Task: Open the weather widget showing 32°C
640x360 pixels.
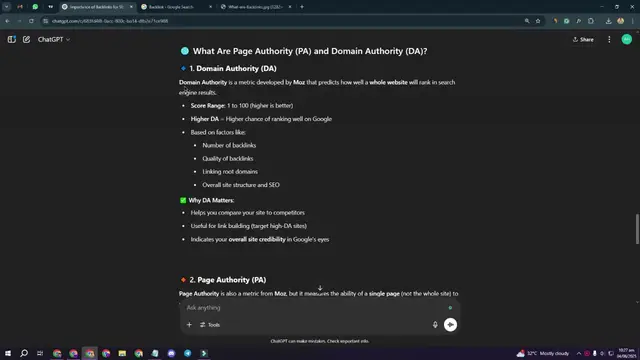Action: click(x=542, y=353)
